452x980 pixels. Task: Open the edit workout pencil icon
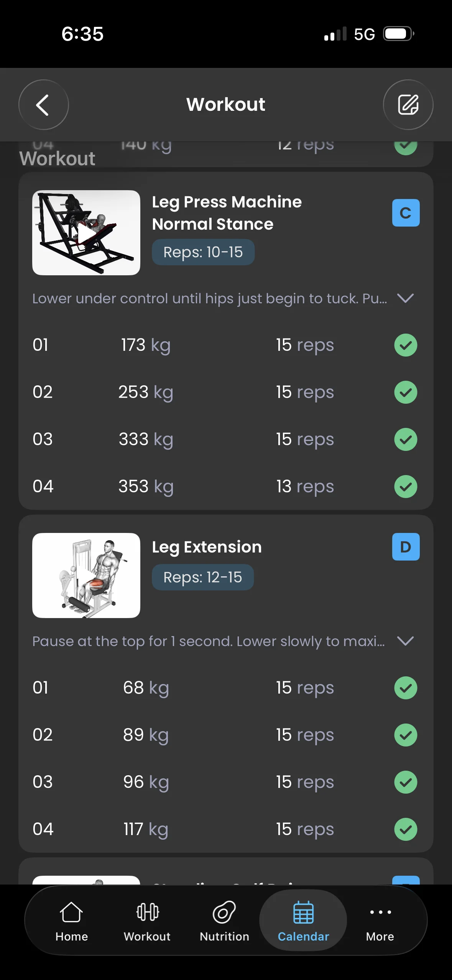click(408, 105)
